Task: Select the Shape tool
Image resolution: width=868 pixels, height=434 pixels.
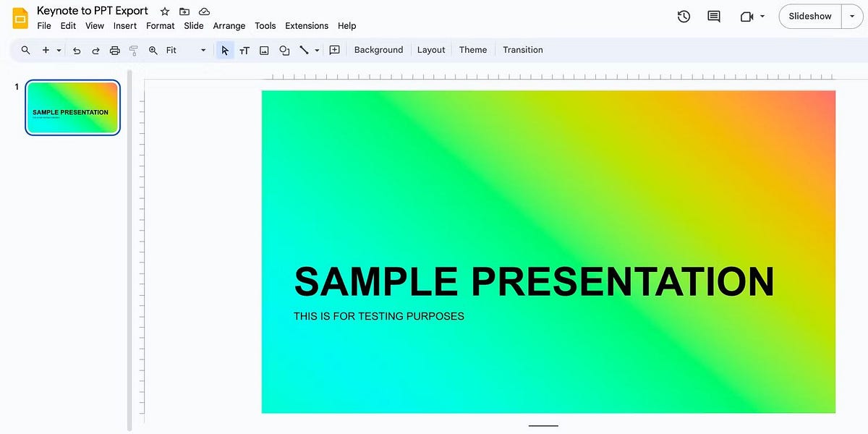Action: 284,50
